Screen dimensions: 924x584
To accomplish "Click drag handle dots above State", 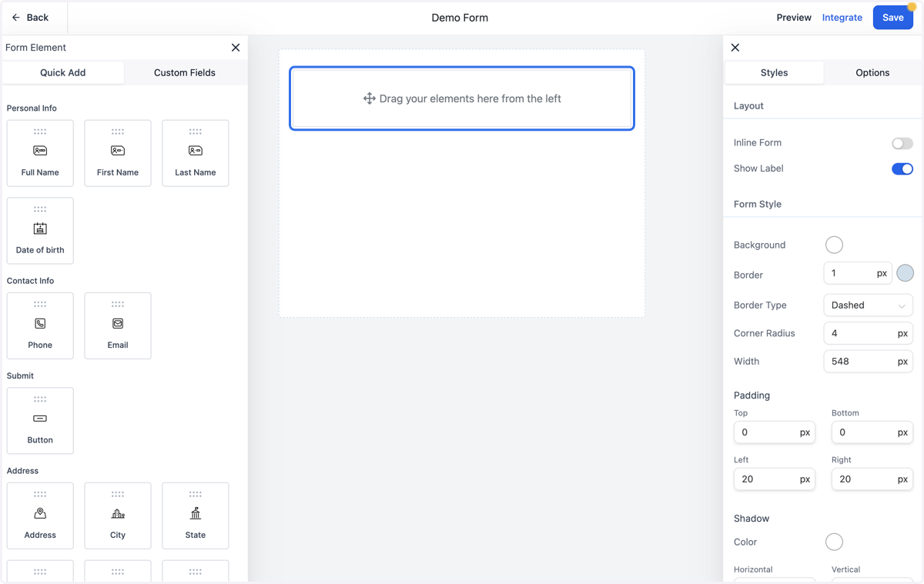I will (196, 494).
